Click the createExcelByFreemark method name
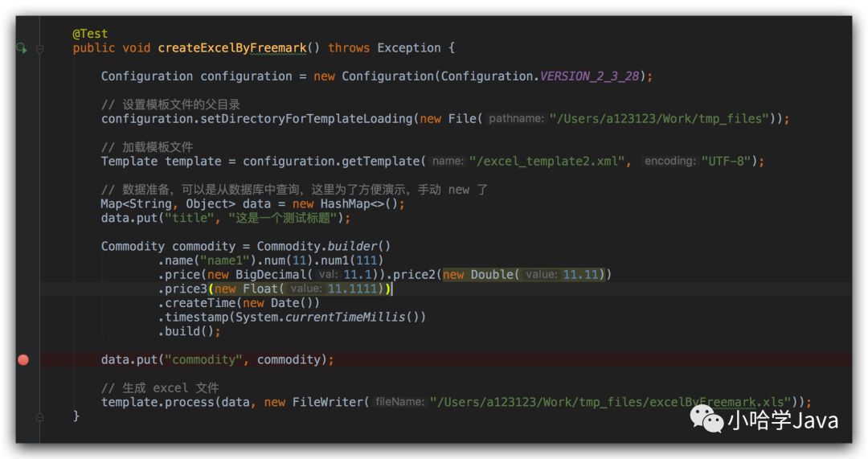This screenshot has width=868, height=459. click(x=232, y=48)
